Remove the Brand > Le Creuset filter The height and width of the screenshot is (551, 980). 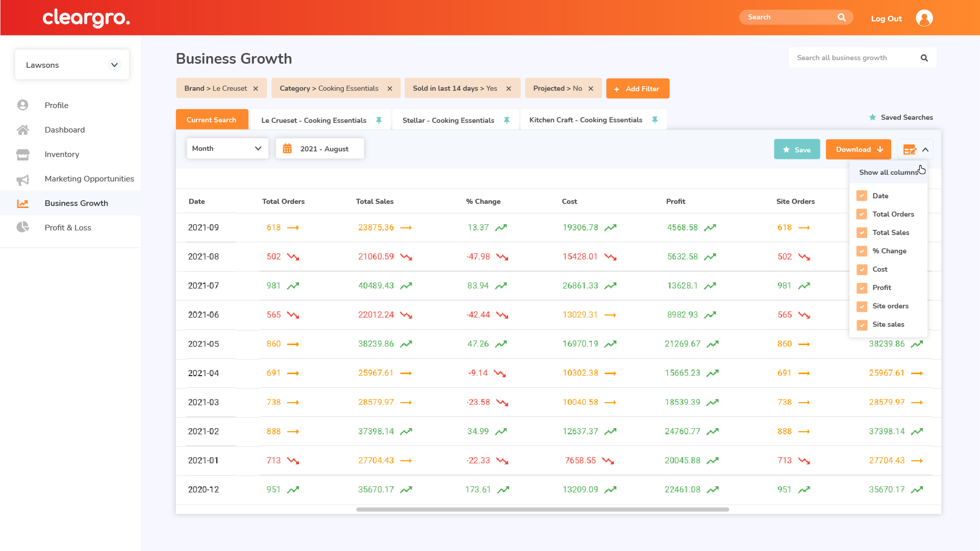[256, 89]
